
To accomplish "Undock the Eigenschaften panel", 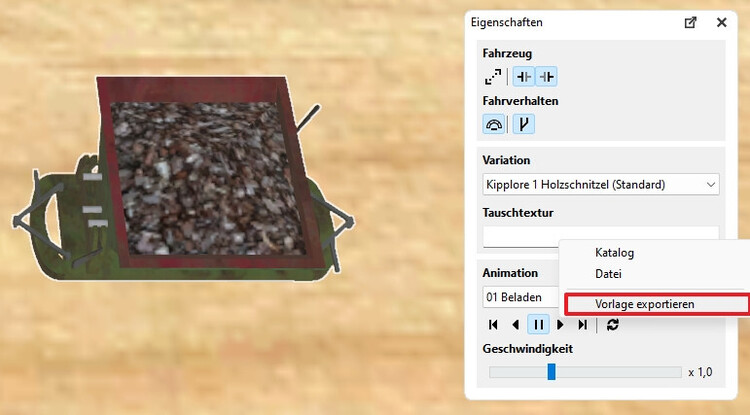I will pyautogui.click(x=690, y=22).
